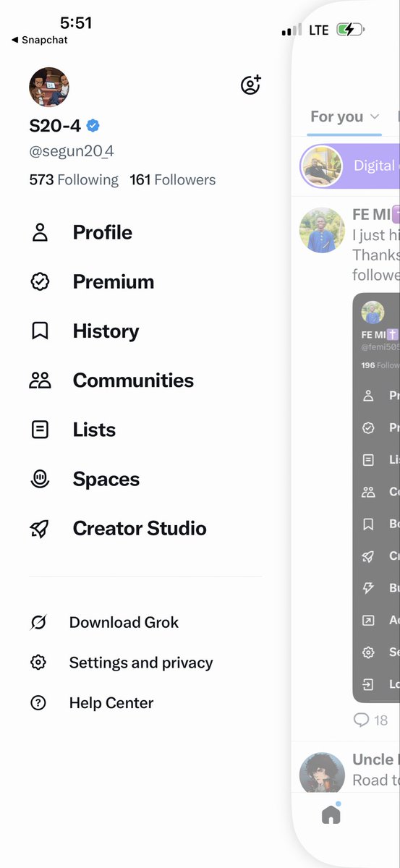Open the Help Center link
This screenshot has height=868, width=400.
click(111, 703)
